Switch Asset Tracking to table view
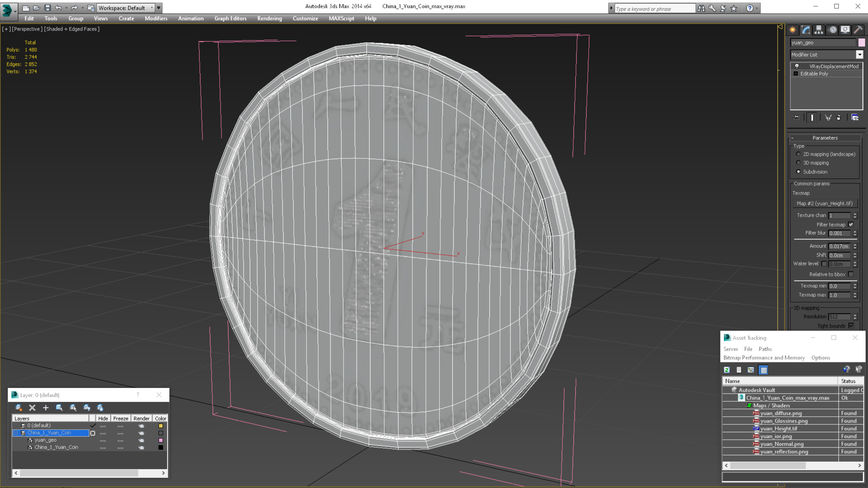 (x=763, y=370)
